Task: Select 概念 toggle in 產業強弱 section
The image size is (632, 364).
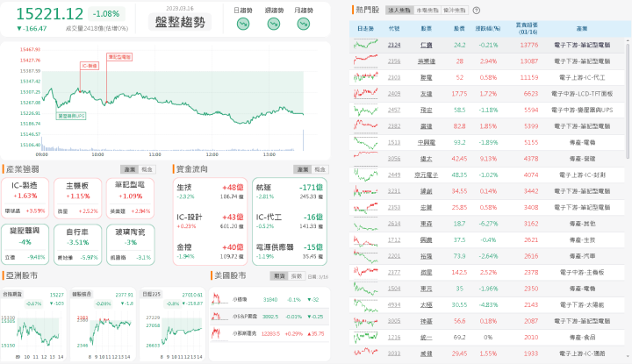Action: pos(147,169)
